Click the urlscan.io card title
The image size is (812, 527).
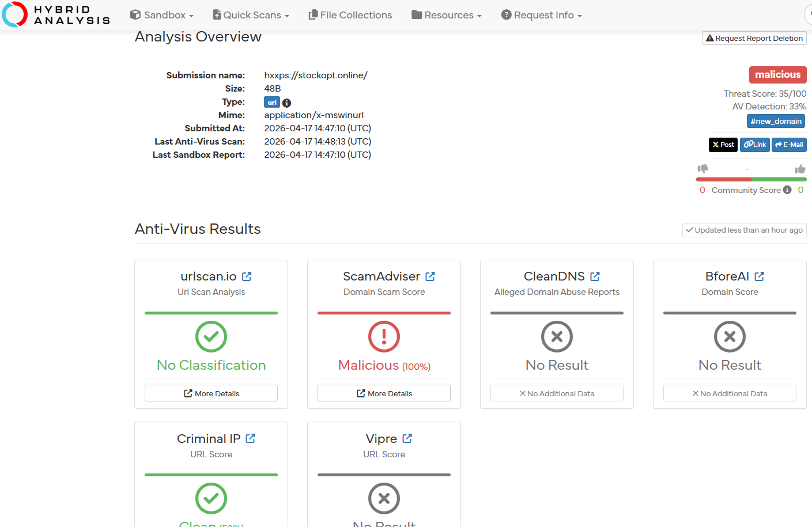point(209,276)
